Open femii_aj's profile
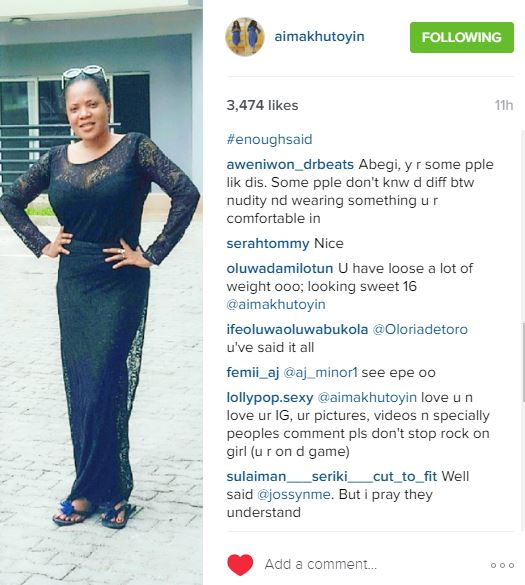 (253, 373)
